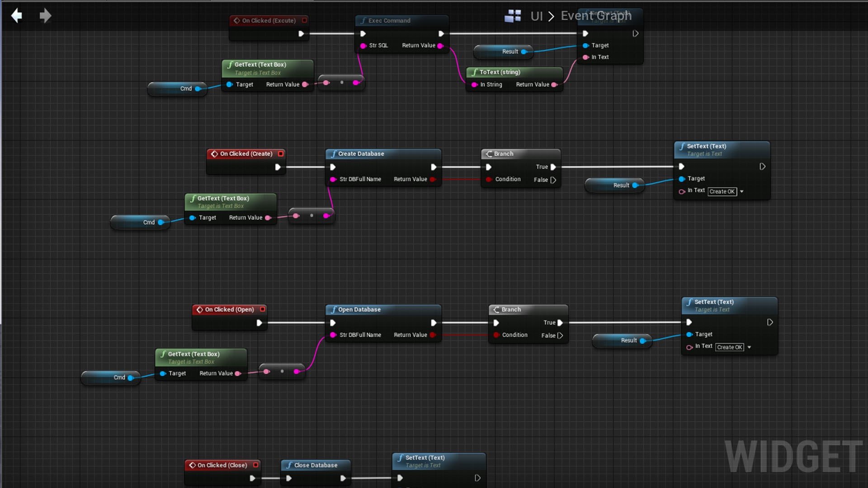Click the Open Database function icon
The height and width of the screenshot is (488, 868).
point(334,310)
